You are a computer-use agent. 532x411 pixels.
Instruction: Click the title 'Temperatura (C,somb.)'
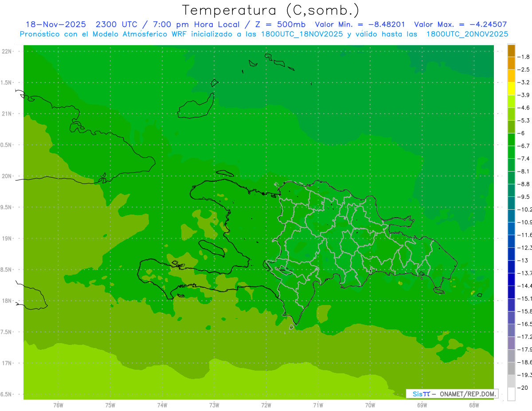(x=271, y=11)
